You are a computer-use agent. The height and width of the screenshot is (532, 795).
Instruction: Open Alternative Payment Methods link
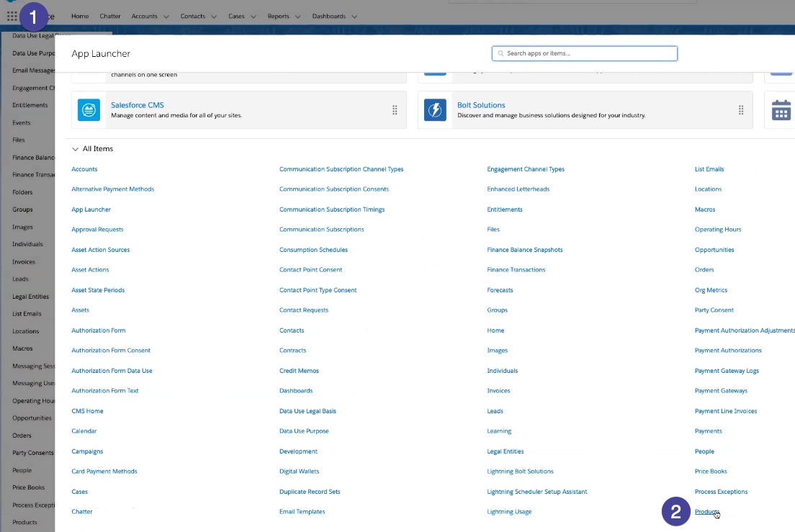coord(112,189)
